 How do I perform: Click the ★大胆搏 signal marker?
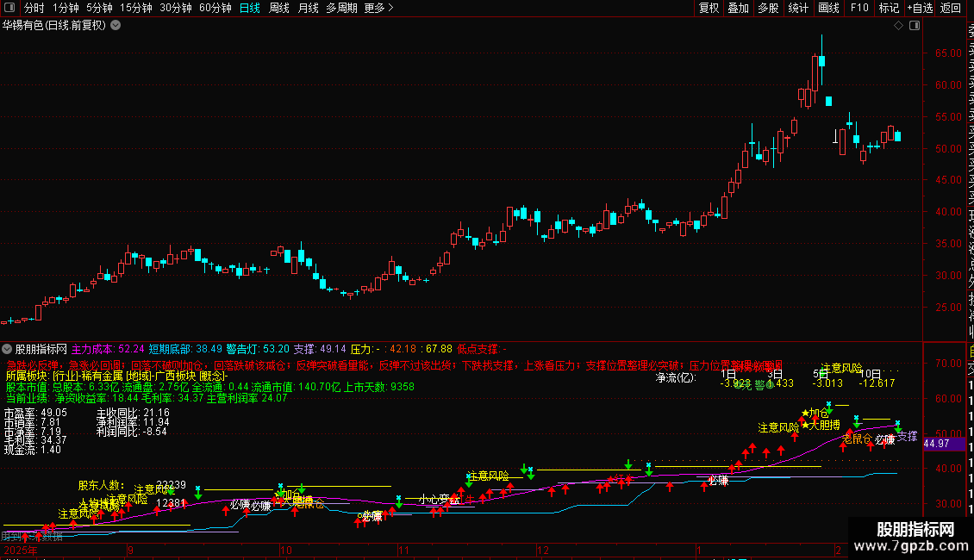pyautogui.click(x=821, y=426)
